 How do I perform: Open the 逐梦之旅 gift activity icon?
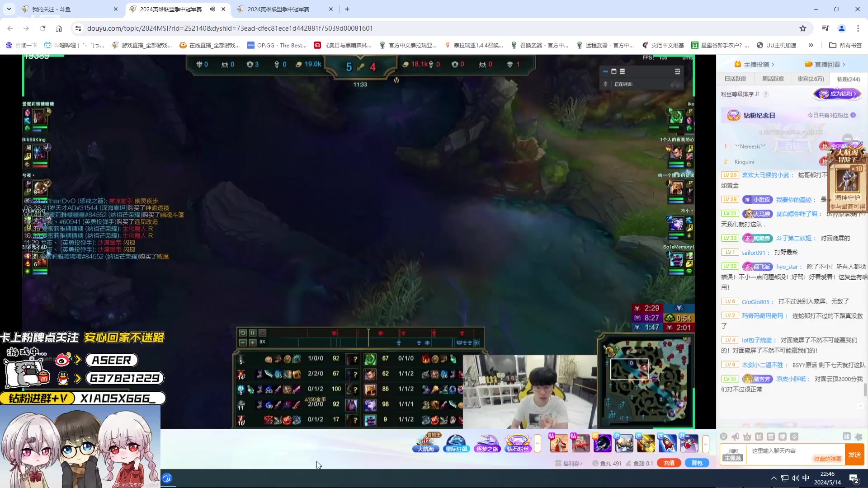coord(487,443)
